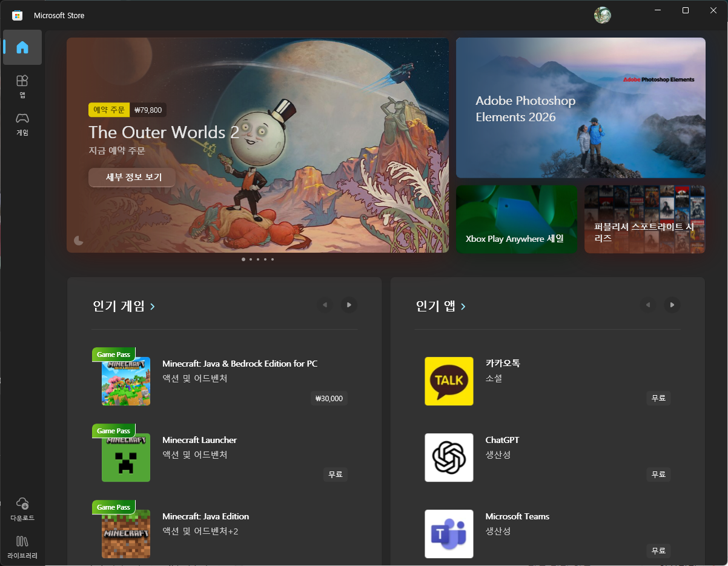Click the 예약 주문 badge on banner

pyautogui.click(x=109, y=110)
